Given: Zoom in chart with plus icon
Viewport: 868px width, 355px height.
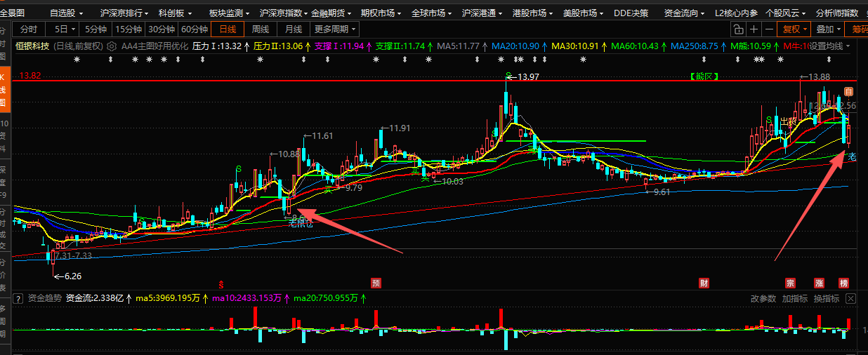Looking at the screenshot, I should tap(754, 29).
